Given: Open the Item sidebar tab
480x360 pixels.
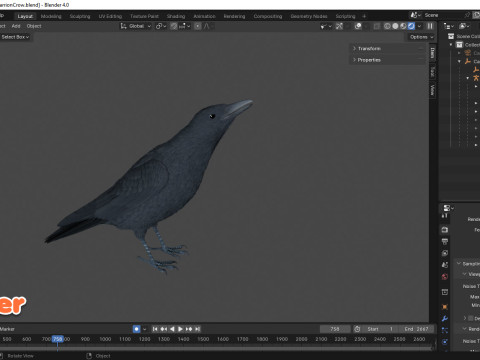Looking at the screenshot, I should click(x=432, y=53).
